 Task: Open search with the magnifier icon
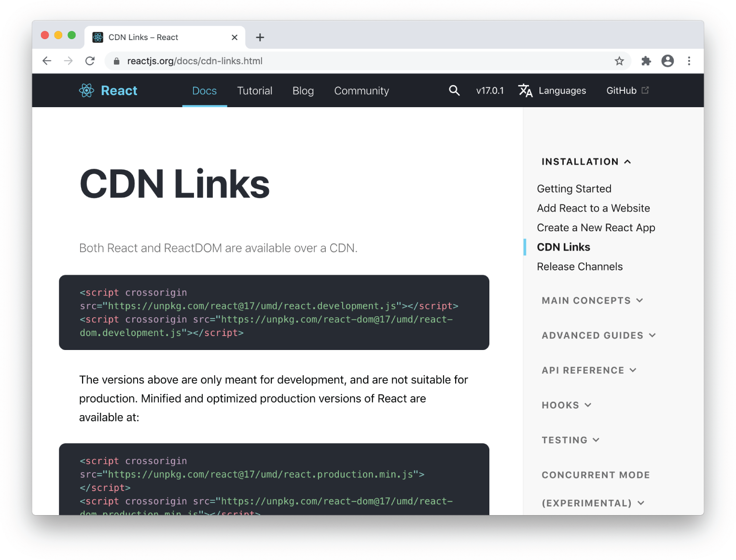click(x=454, y=90)
